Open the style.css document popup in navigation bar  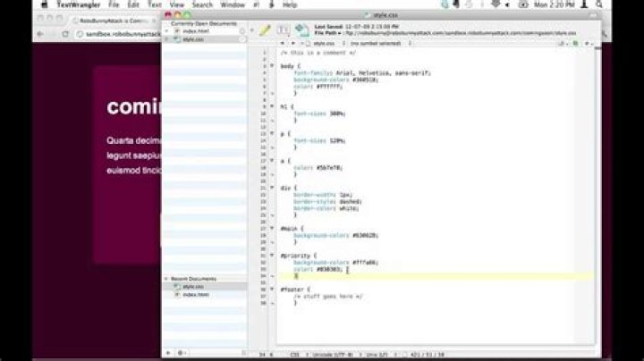point(326,43)
